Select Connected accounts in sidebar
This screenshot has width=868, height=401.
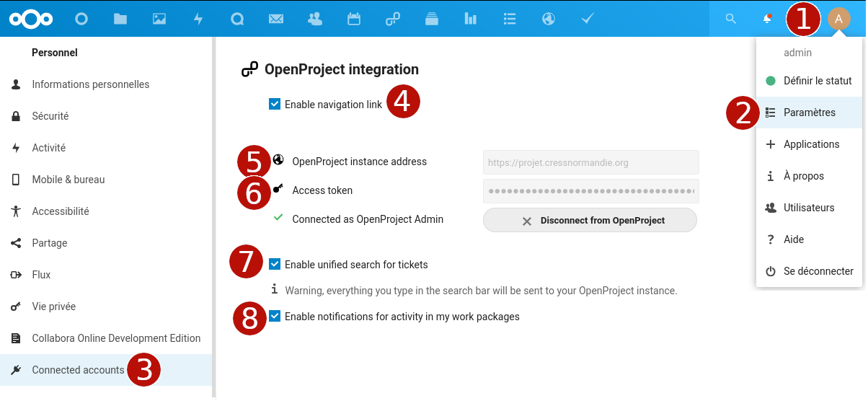click(x=106, y=370)
